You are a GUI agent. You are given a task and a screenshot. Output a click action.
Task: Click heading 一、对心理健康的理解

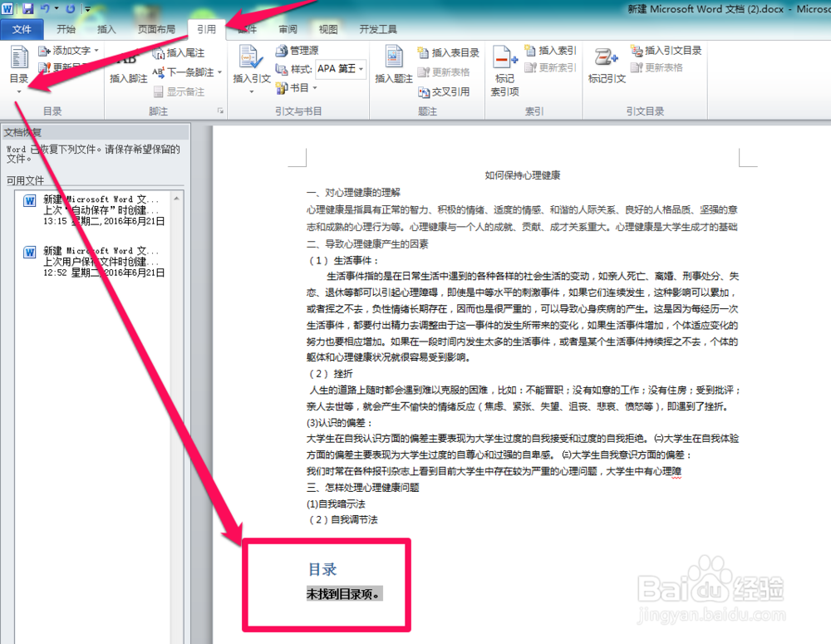353,193
